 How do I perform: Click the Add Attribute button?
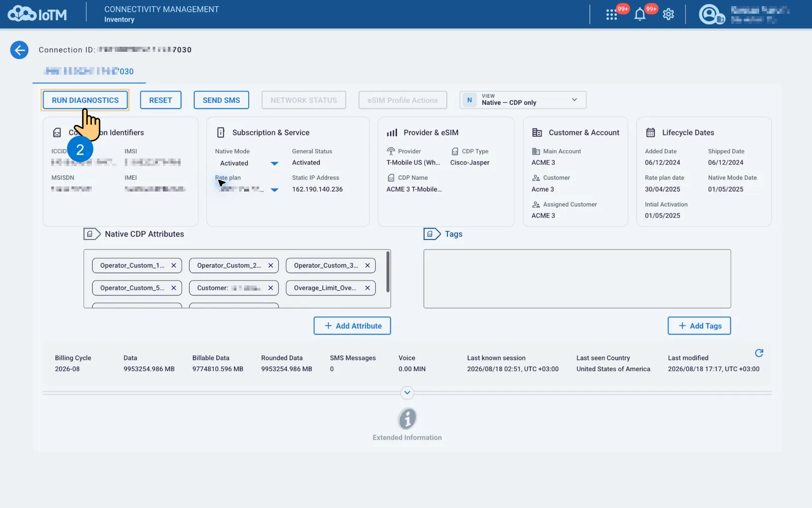point(352,326)
